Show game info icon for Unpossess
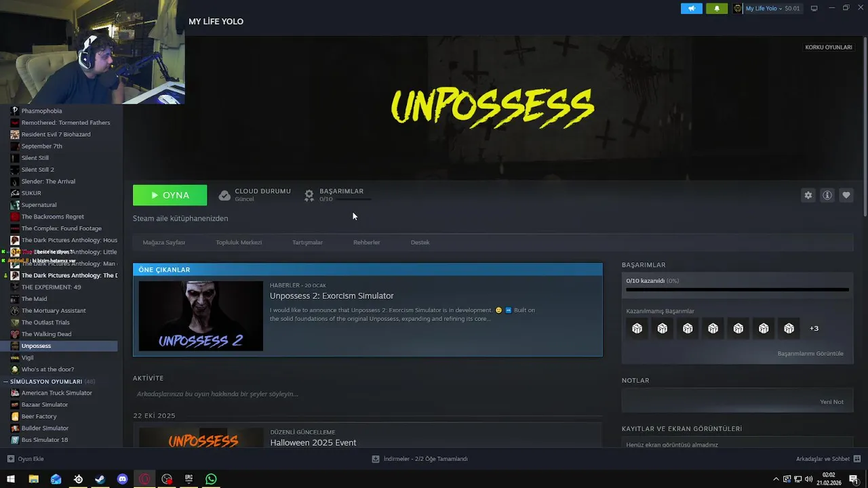Screen dimensions: 868x488 [827, 195]
